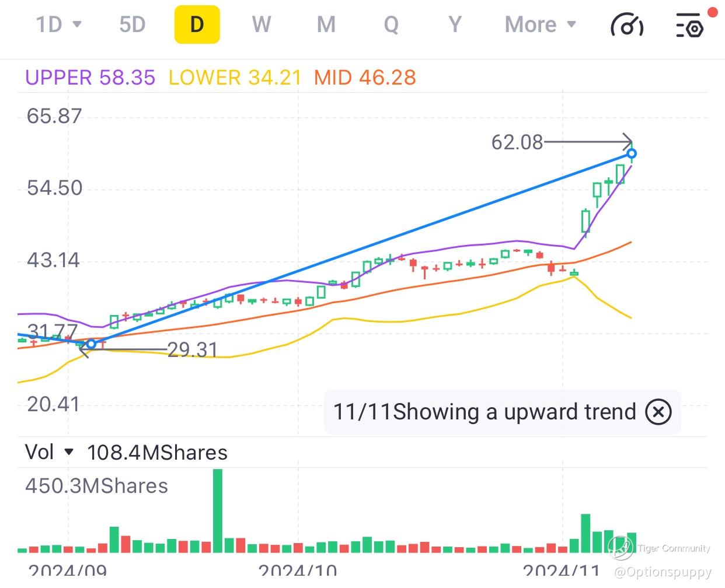Click the MID 46.28 band label
This screenshot has height=588, width=725.
[x=365, y=78]
